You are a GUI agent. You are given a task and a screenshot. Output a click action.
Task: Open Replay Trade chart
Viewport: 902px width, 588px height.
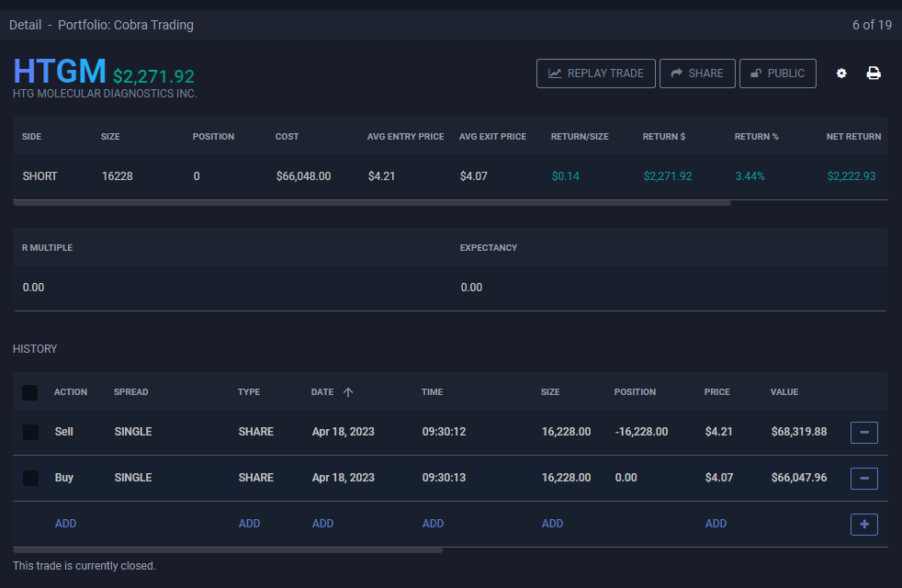click(x=596, y=73)
